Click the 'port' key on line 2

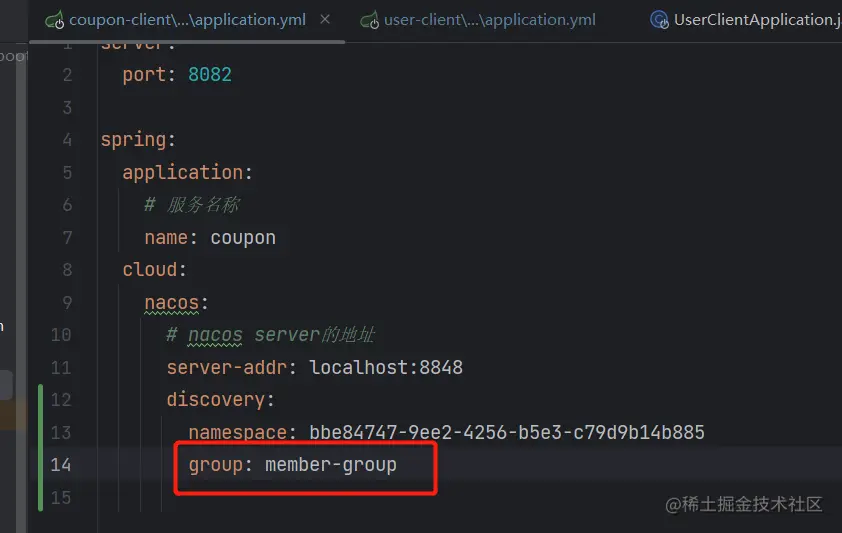point(144,75)
